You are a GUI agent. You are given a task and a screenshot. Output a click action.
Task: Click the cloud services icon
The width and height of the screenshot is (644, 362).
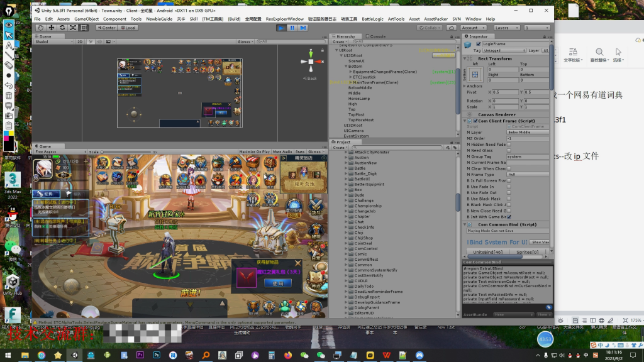(452, 28)
